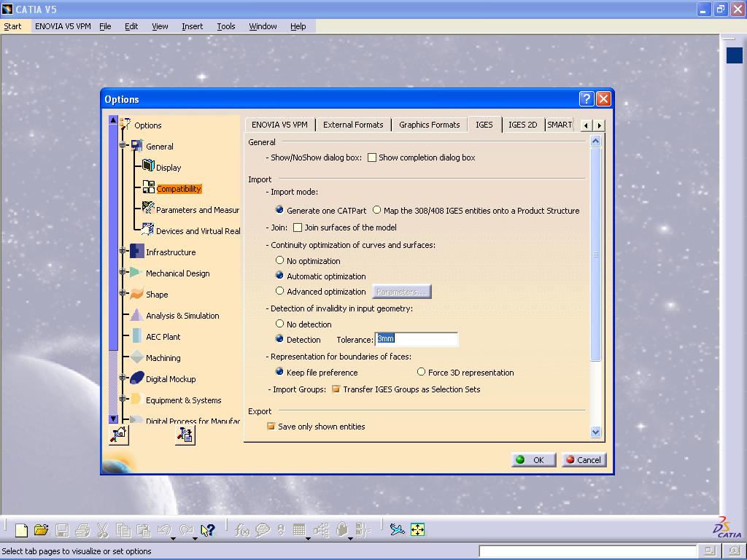This screenshot has height=560, width=747.
Task: Click the tree structure catalog icon
Action: click(x=321, y=530)
